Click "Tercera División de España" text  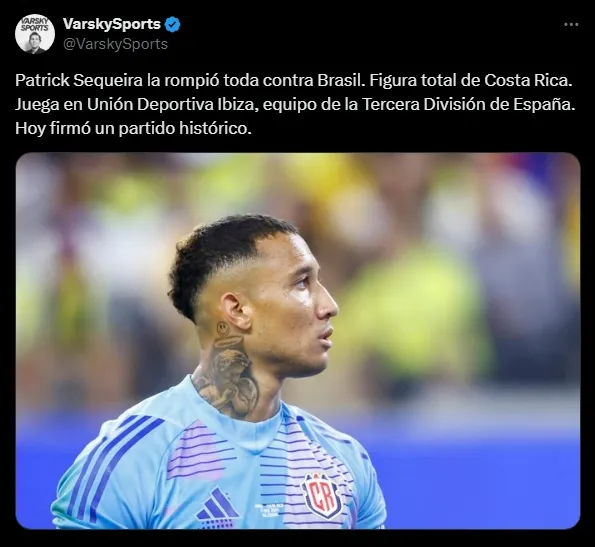pyautogui.click(x=468, y=105)
